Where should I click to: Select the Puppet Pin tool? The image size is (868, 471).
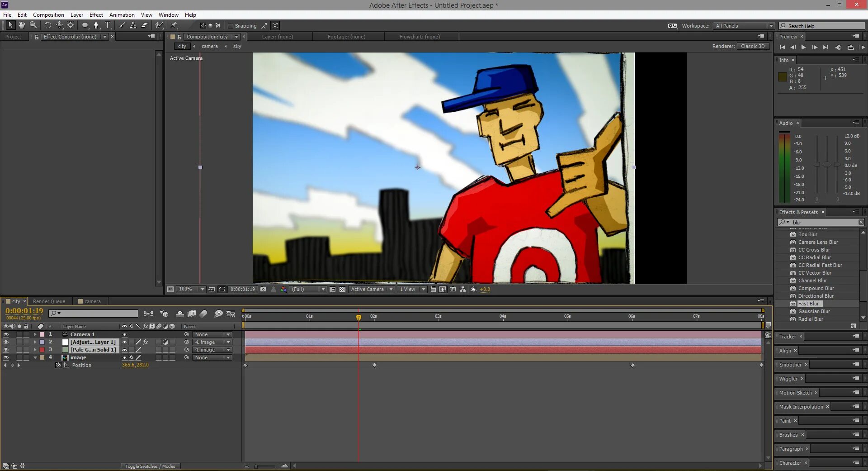[174, 25]
